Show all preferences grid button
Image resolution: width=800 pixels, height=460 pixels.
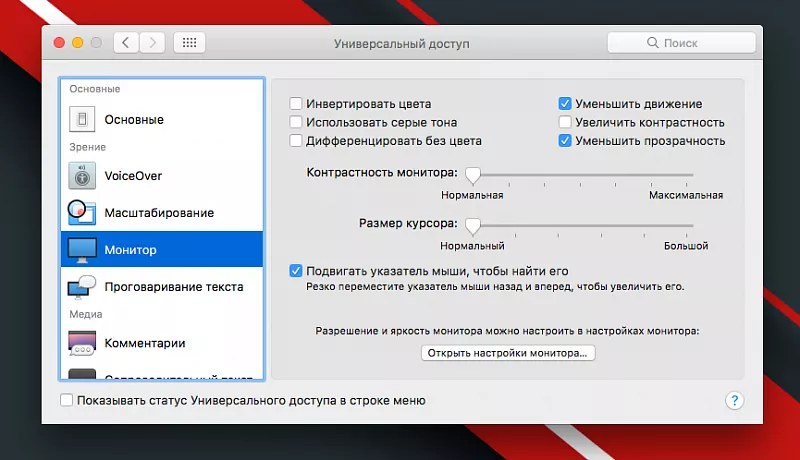[x=189, y=43]
